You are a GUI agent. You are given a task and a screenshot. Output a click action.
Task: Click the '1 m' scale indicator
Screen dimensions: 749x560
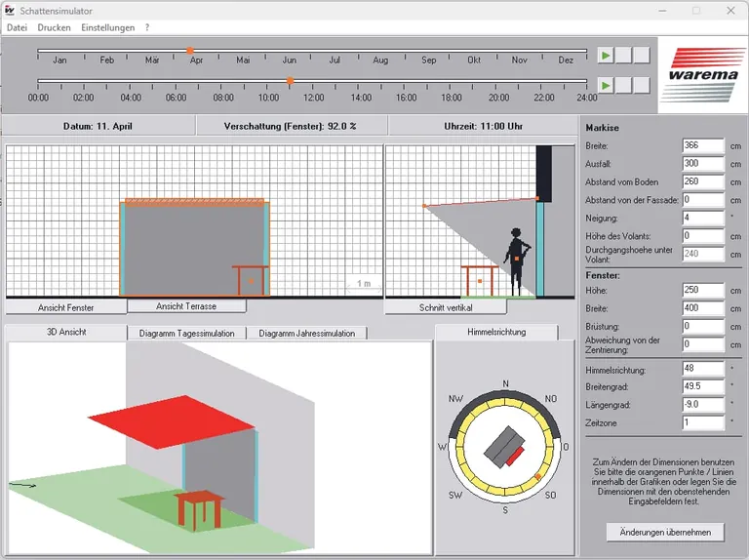(364, 283)
